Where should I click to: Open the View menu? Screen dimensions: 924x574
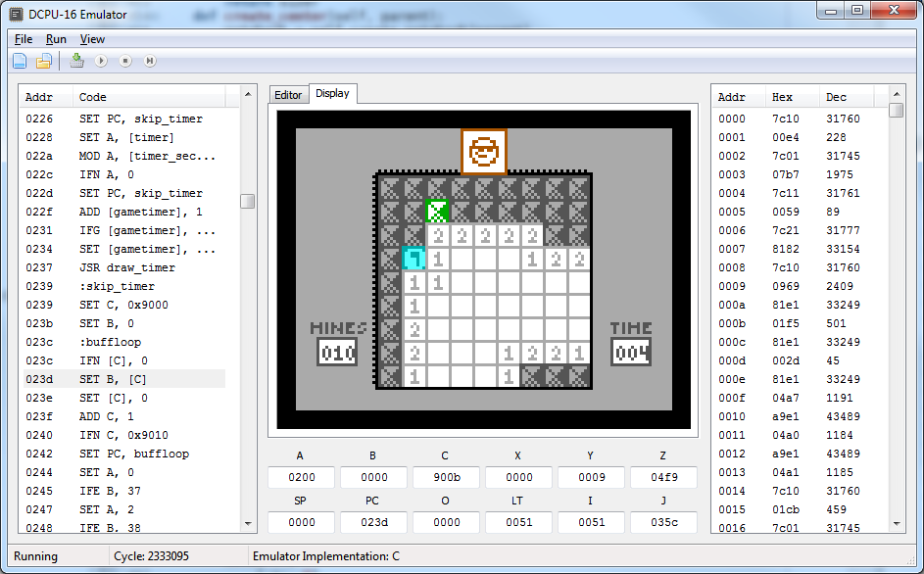tap(92, 39)
